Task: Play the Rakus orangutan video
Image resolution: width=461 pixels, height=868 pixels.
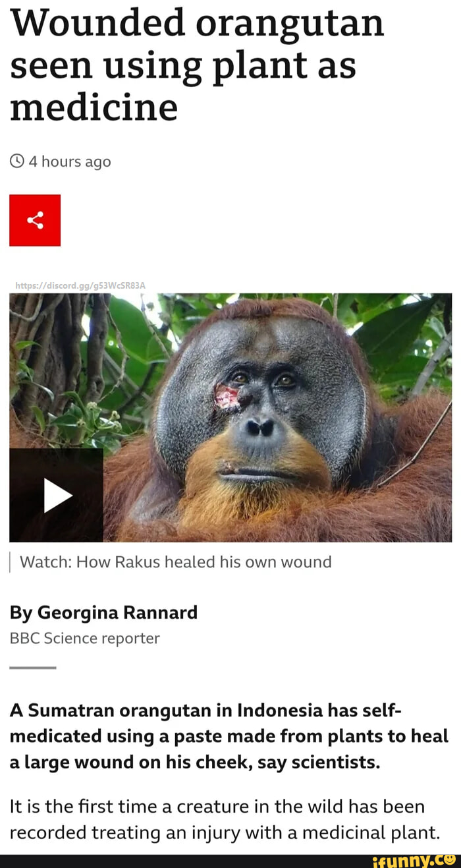Action: click(x=57, y=495)
